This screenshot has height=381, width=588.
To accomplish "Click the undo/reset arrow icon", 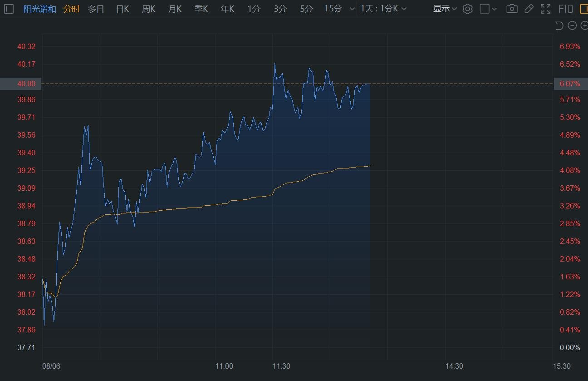I will [559, 25].
